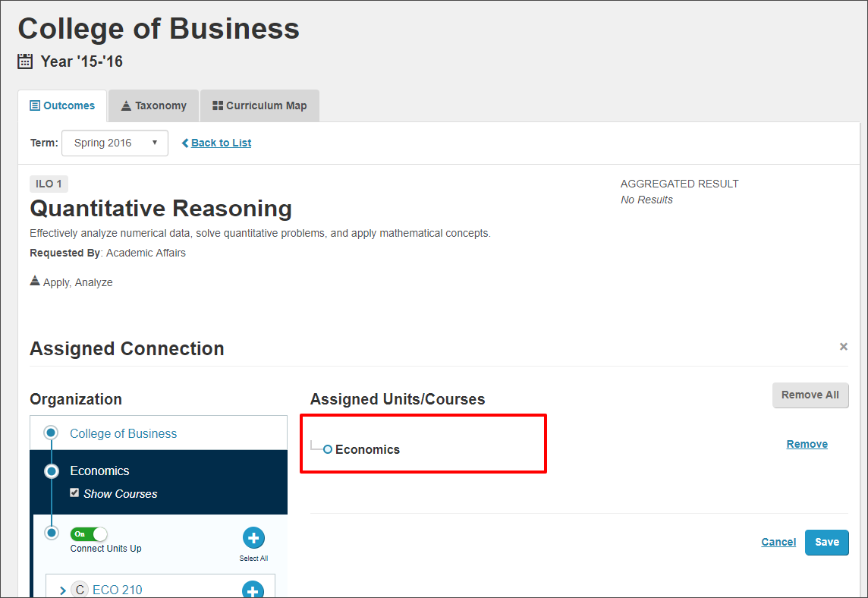Select College of Business in organization tree
The width and height of the screenshot is (868, 598).
tap(123, 433)
